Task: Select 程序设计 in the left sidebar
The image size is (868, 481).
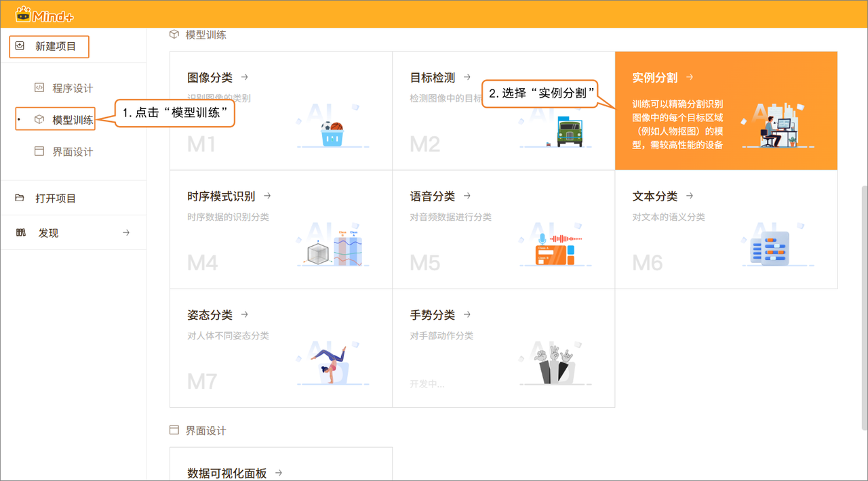Action: pyautogui.click(x=73, y=88)
